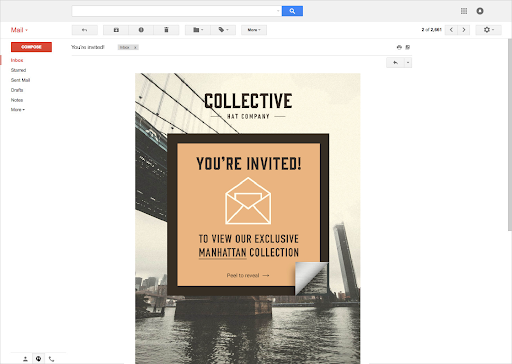The height and width of the screenshot is (364, 512).
Task: Open the Mail dropdown menu
Action: pos(19,30)
